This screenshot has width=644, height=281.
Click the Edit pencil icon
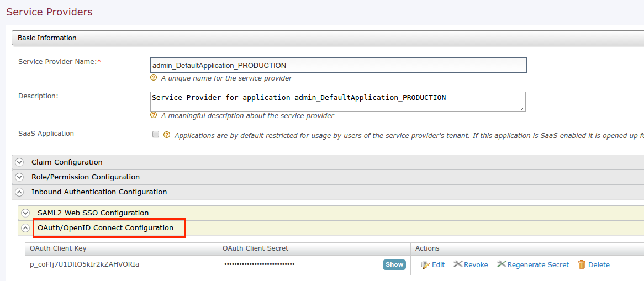(425, 265)
